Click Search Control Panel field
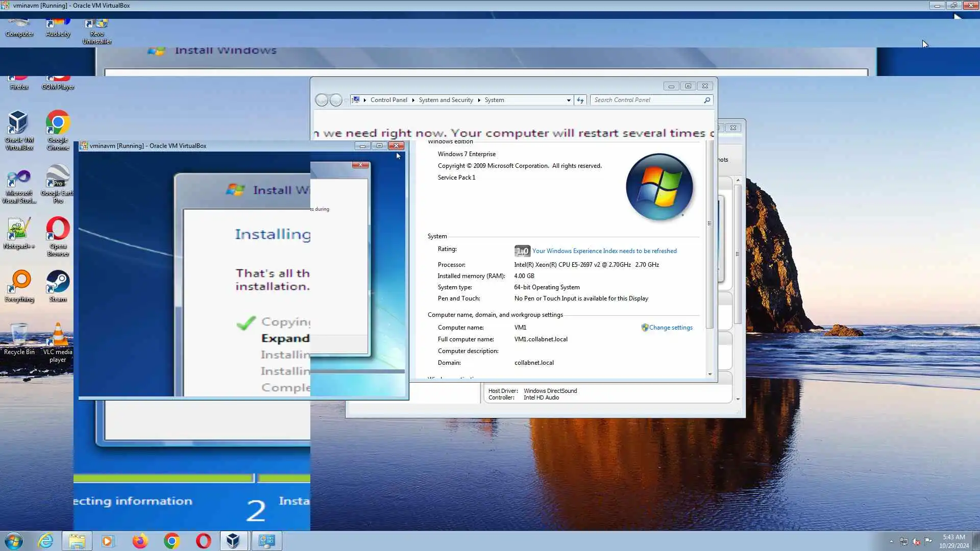 (x=647, y=100)
